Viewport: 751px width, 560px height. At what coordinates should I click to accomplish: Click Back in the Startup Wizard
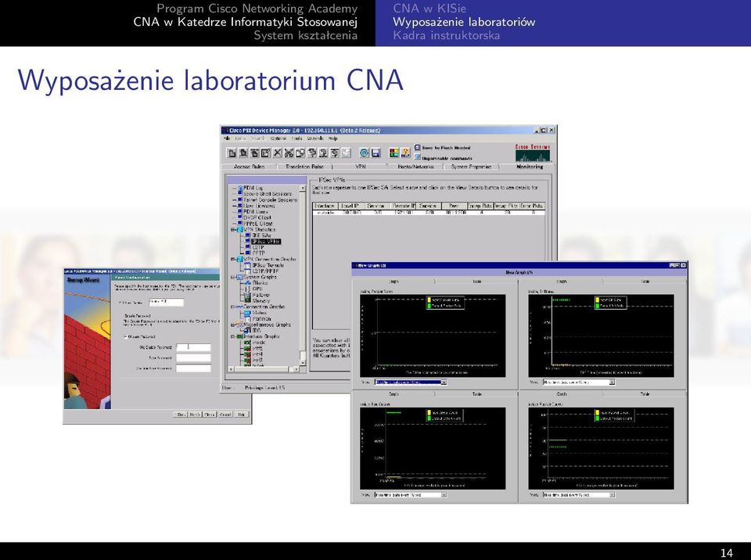[180, 415]
